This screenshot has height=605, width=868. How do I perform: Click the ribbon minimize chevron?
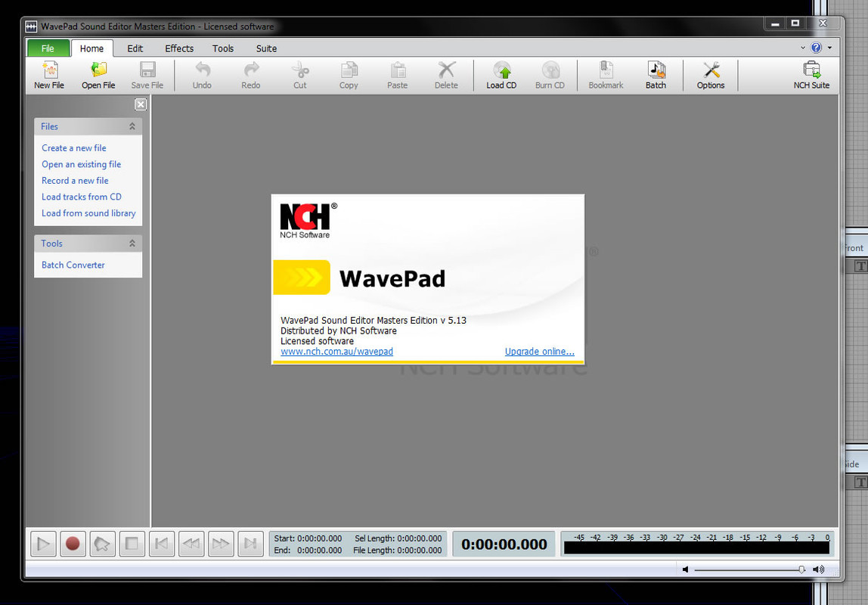[803, 48]
